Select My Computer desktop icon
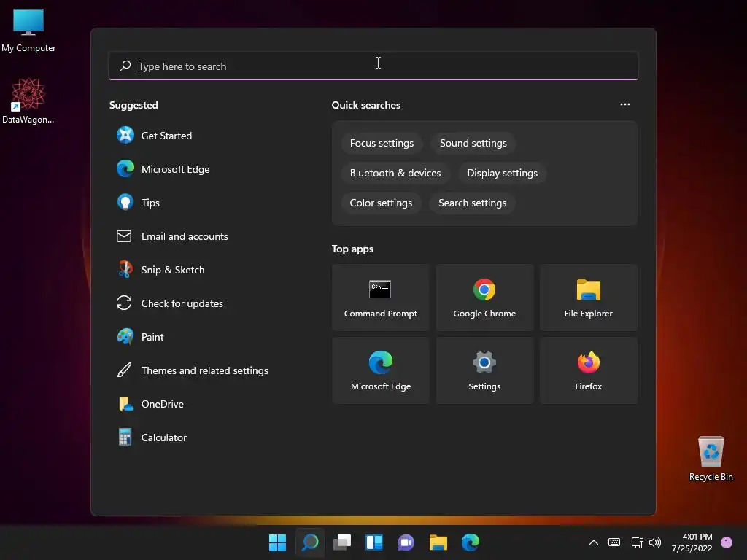Image resolution: width=747 pixels, height=560 pixels. [28, 31]
